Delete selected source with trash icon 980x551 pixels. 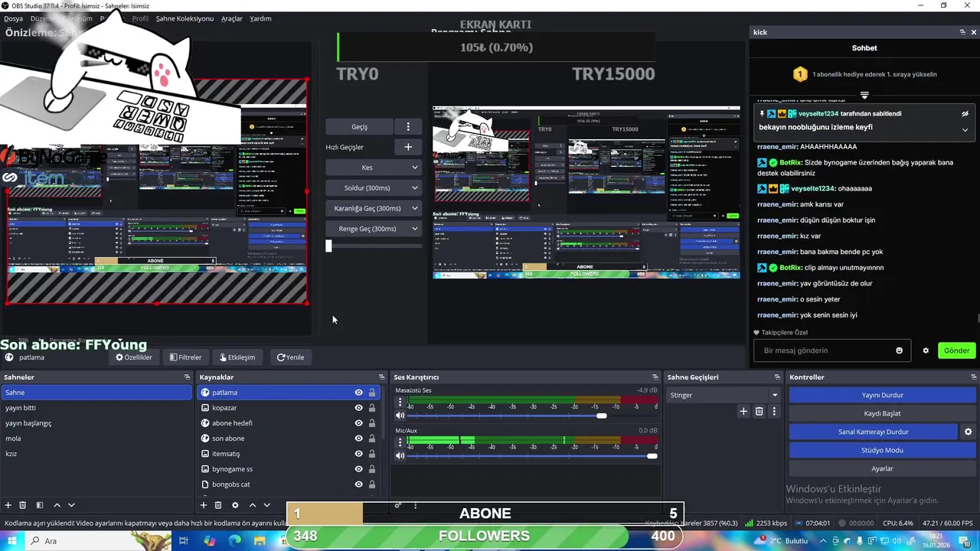(218, 505)
